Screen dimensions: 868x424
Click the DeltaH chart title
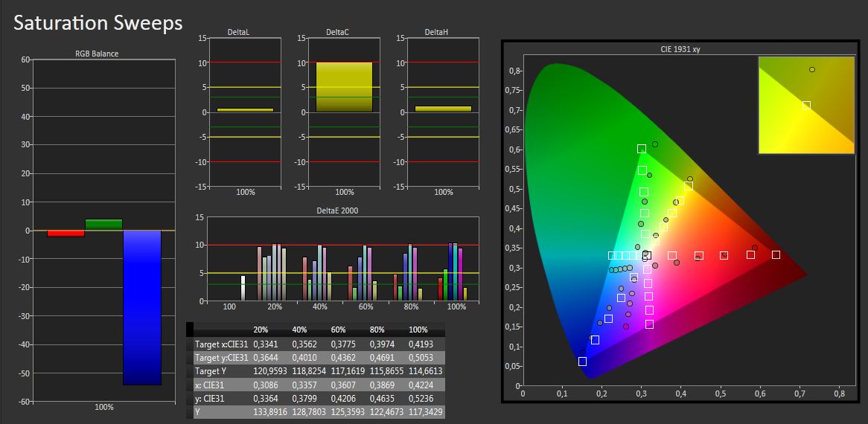(x=437, y=33)
